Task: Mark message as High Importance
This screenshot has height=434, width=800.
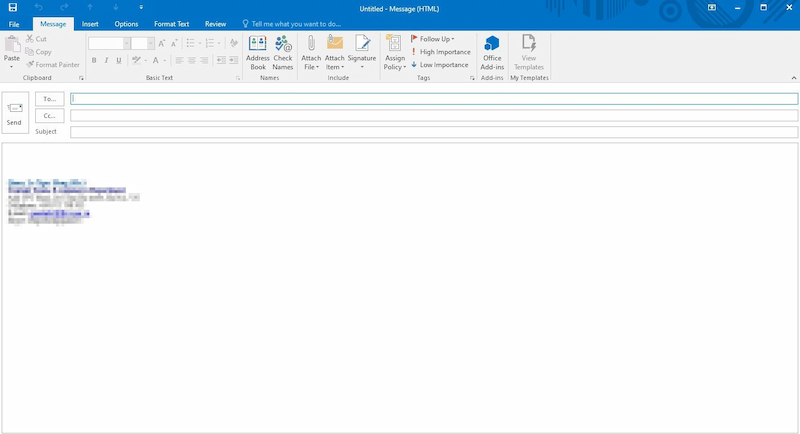Action: (x=440, y=52)
